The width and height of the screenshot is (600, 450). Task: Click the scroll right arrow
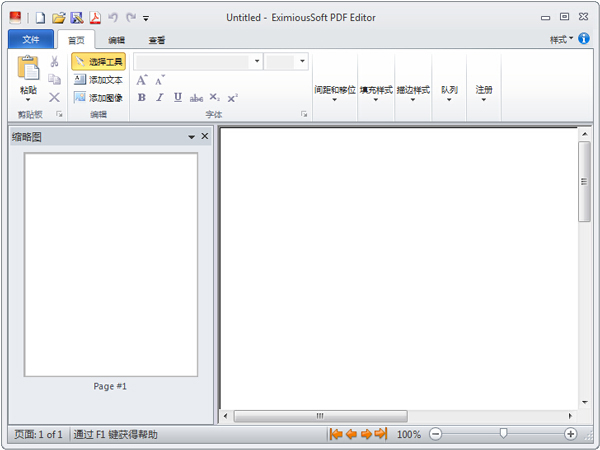click(570, 416)
